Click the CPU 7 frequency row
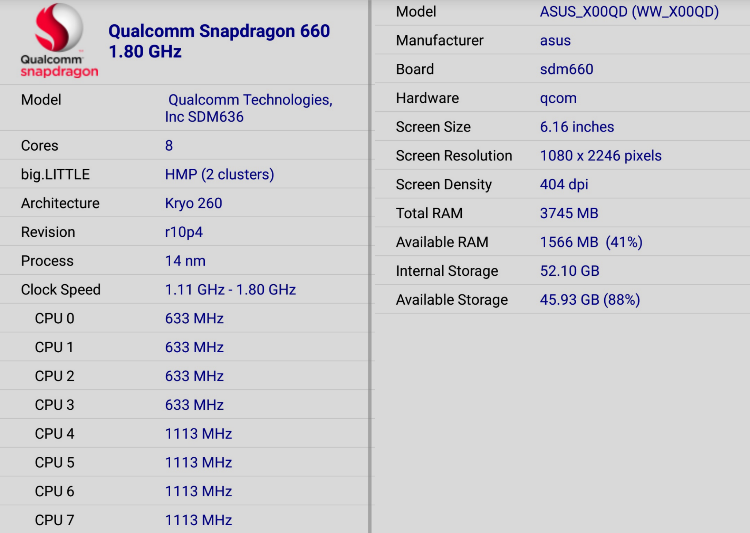 [186, 520]
